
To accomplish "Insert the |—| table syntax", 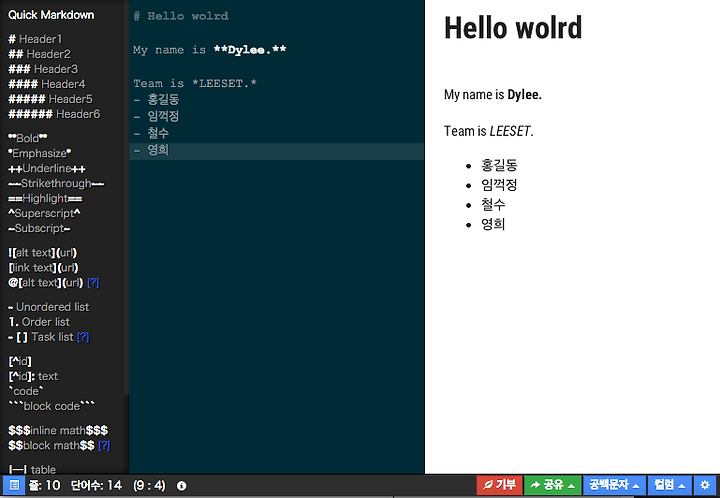I will (x=32, y=469).
